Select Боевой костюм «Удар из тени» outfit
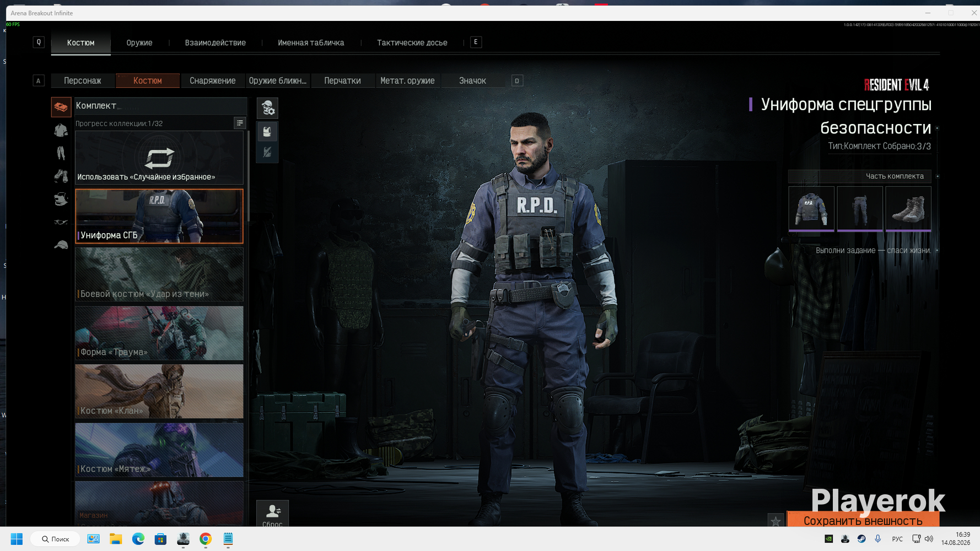Image resolution: width=980 pixels, height=551 pixels. pos(159,274)
